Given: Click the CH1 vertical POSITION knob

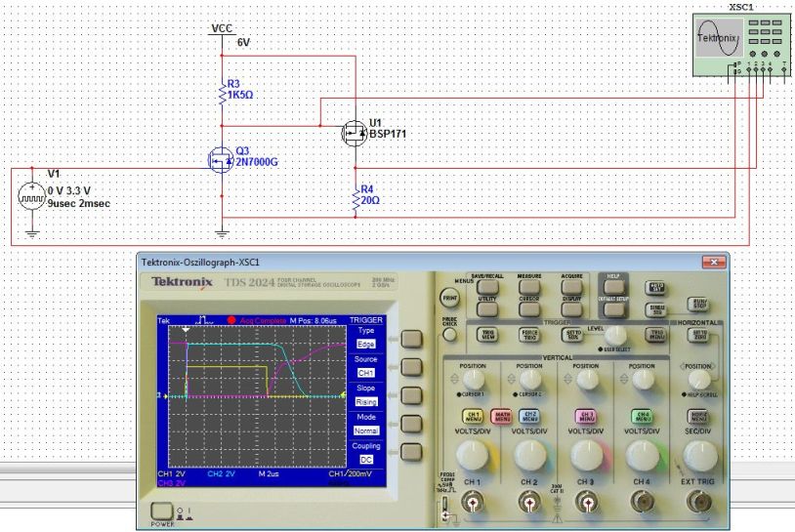Looking at the screenshot, I should (x=473, y=380).
